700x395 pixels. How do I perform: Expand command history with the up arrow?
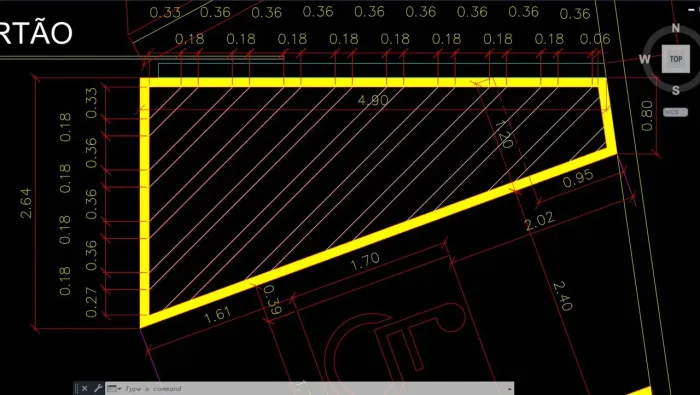(509, 389)
